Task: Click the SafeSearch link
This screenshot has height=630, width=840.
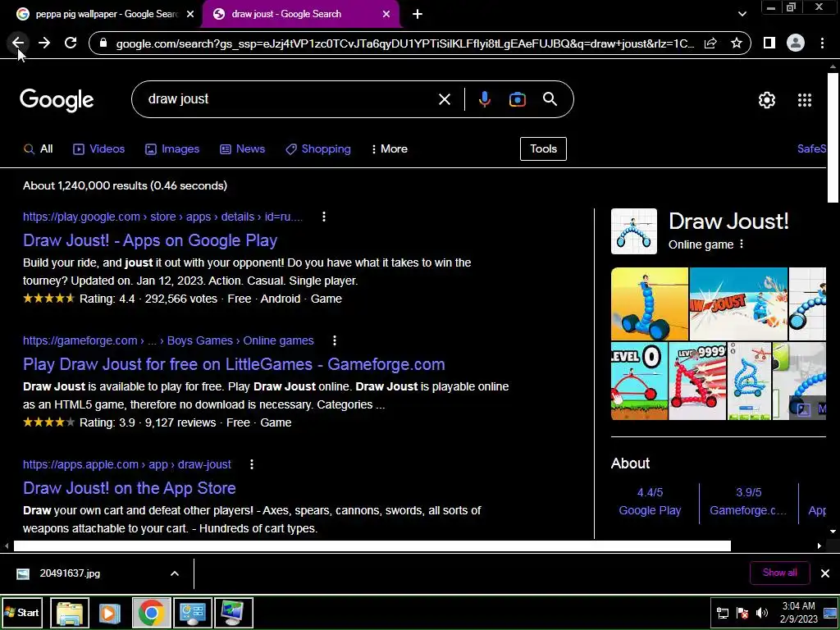Action: coord(811,149)
